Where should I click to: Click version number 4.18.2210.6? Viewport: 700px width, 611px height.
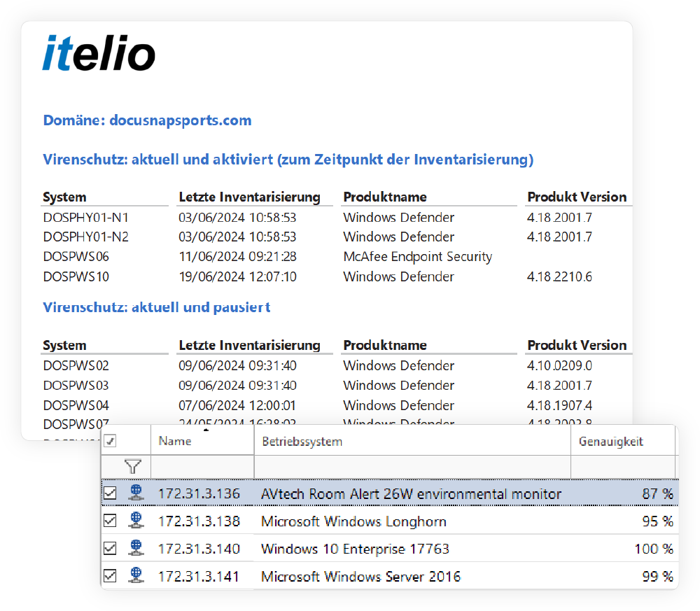tap(559, 276)
